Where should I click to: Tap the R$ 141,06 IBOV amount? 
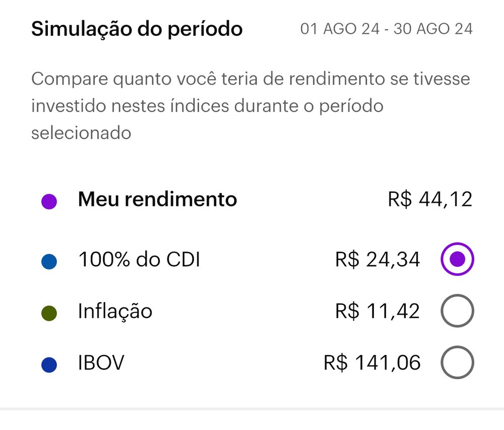tap(372, 363)
